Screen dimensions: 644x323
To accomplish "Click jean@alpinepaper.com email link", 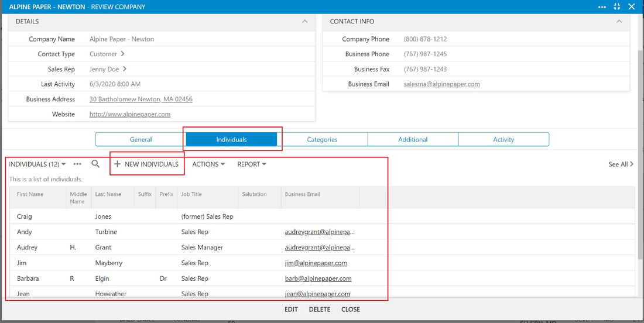I will tap(317, 294).
